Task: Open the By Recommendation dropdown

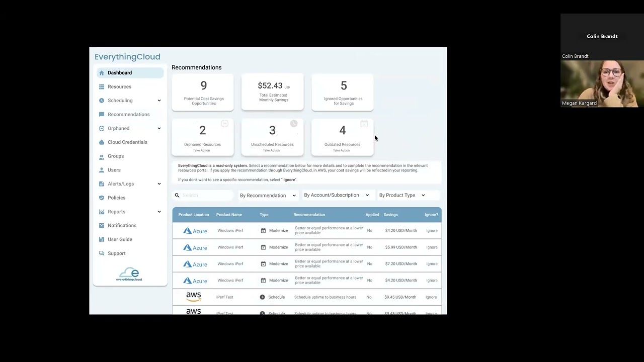Action: pos(268,196)
